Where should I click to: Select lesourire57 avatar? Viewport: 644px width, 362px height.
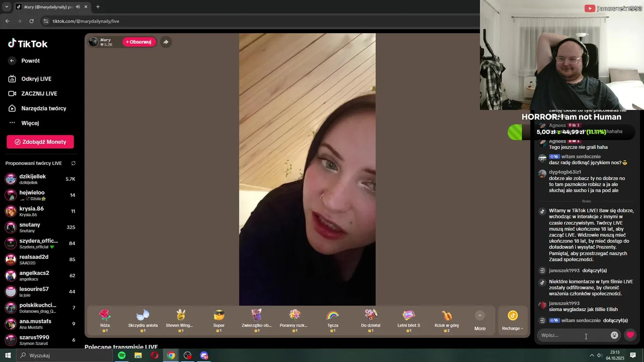tap(11, 292)
